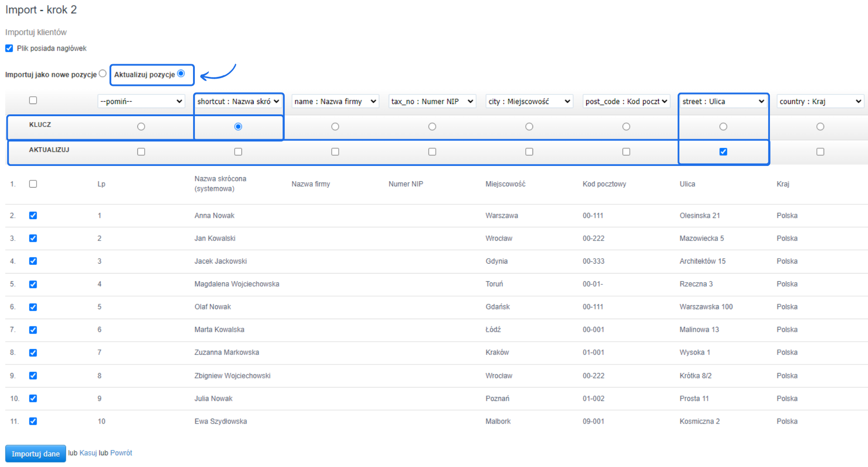868x467 pixels.
Task: Open the '--pomiń--' column mapping dropdown
Action: point(141,101)
